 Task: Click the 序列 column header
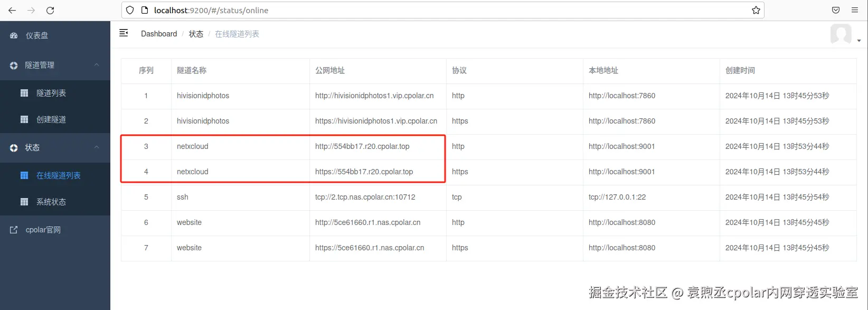(x=146, y=70)
